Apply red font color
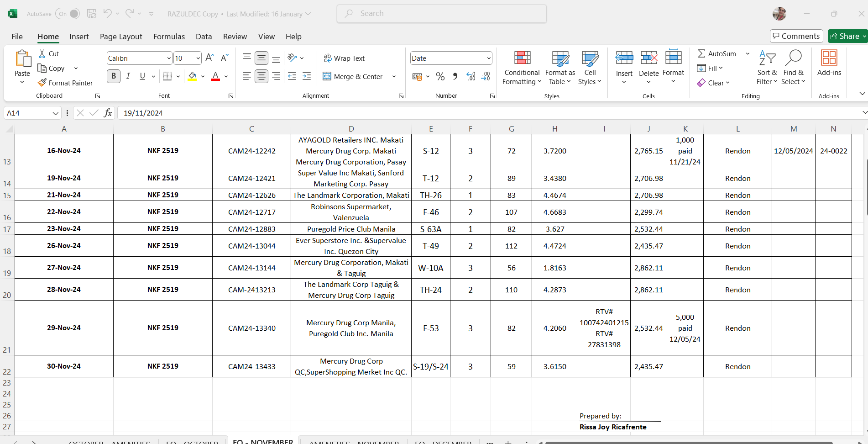Image resolution: width=868 pixels, height=444 pixels. (x=215, y=76)
